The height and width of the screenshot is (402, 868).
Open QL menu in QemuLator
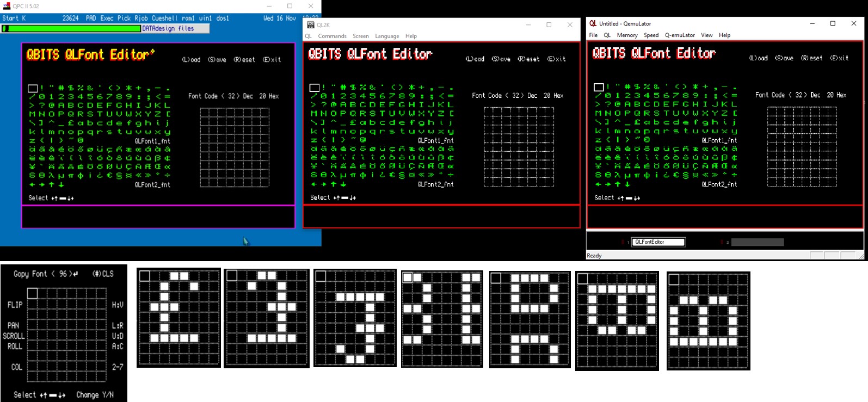pos(607,35)
